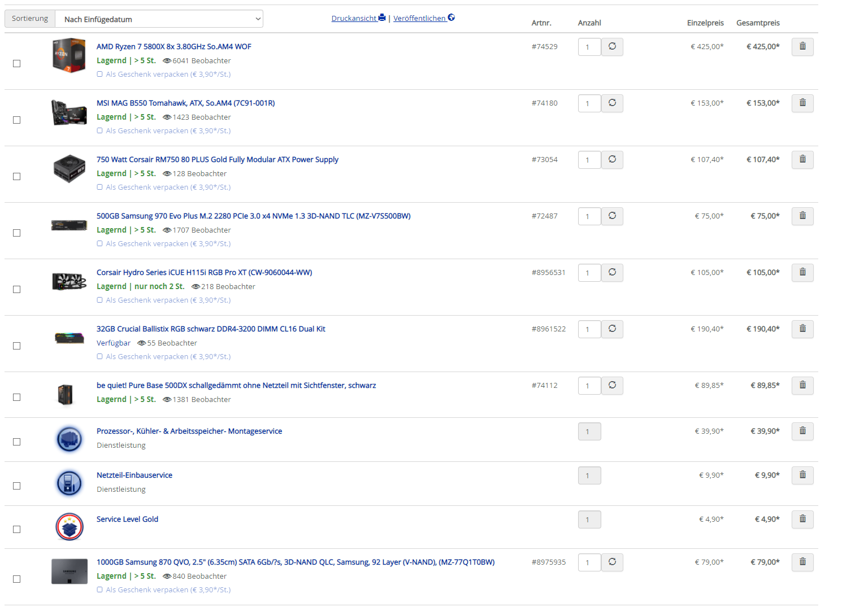Refresh quantity for Samsung 970 Evo Plus
The width and height of the screenshot is (868, 607).
612,216
